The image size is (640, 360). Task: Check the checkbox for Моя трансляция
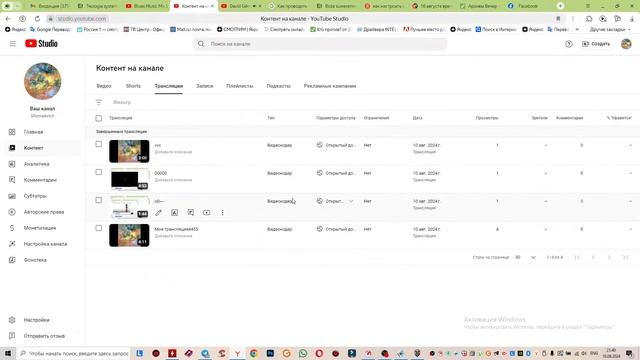(99, 228)
